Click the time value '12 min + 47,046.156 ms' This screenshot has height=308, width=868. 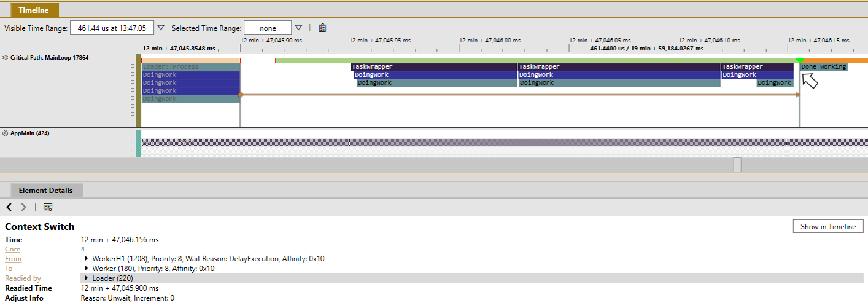[120, 239]
